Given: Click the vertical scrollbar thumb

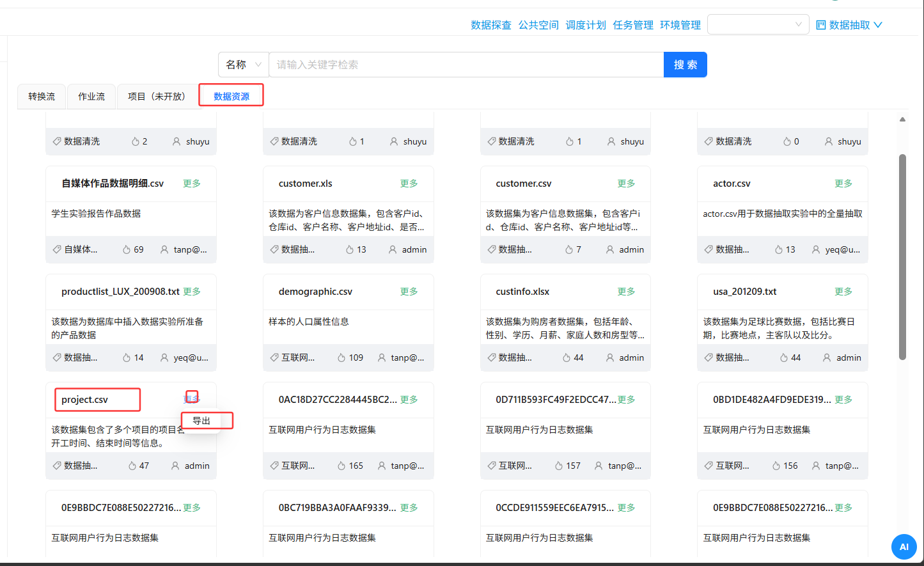Looking at the screenshot, I should click(902, 256).
